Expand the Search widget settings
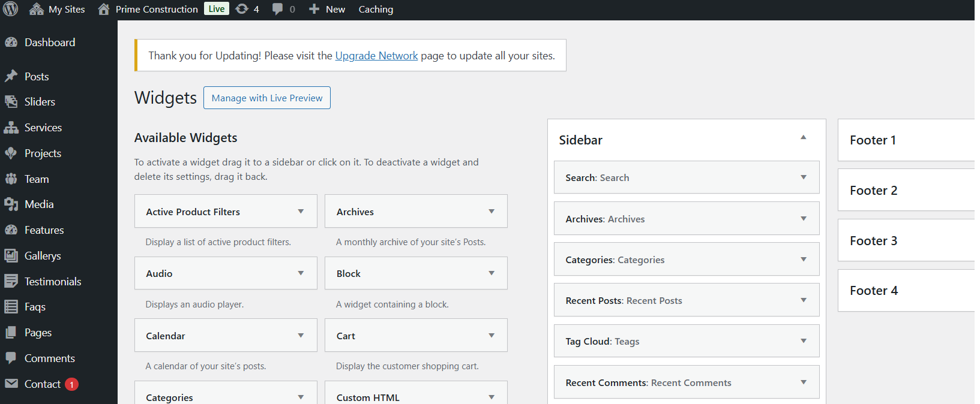 (x=803, y=177)
